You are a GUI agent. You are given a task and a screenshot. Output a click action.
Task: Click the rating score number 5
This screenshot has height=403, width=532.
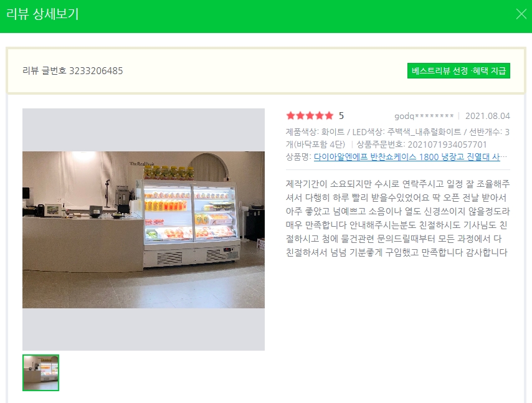click(341, 116)
